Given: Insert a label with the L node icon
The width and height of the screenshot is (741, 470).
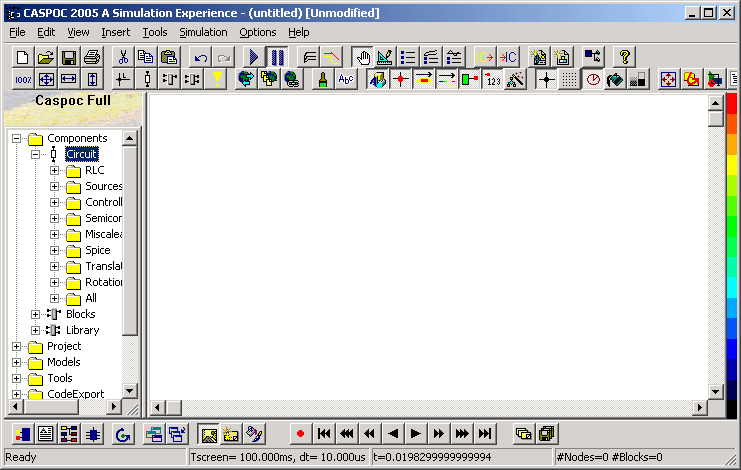Looking at the screenshot, I should coord(123,79).
